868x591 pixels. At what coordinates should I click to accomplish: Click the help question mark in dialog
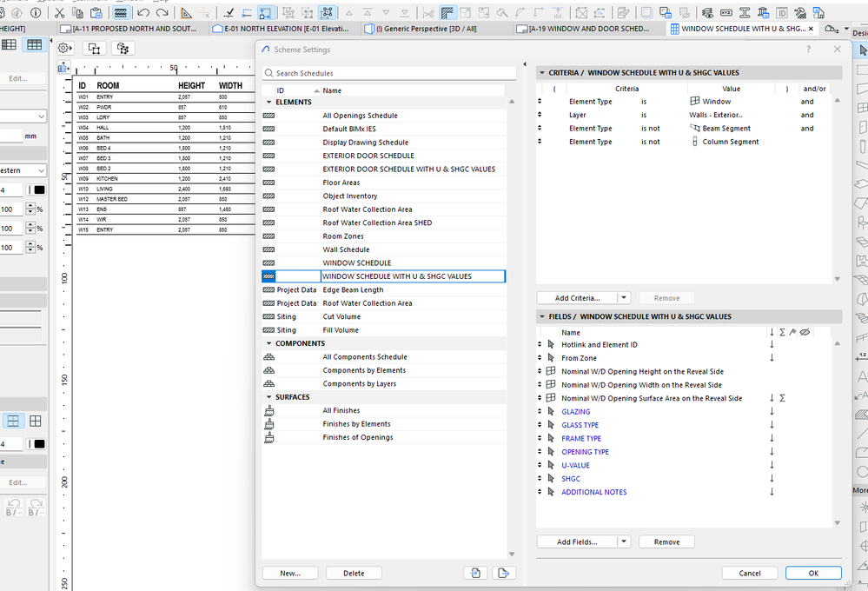[x=809, y=50]
